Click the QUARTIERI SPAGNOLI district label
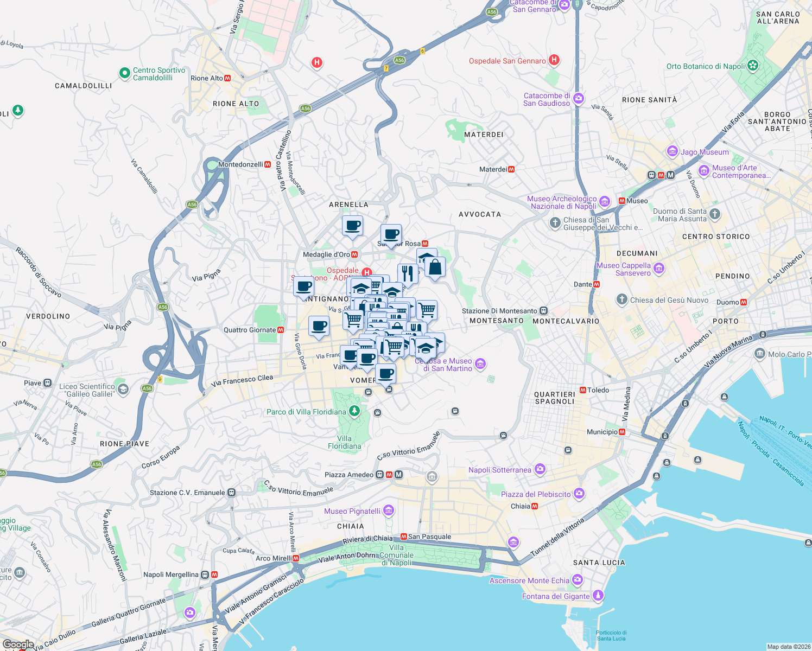The width and height of the screenshot is (812, 651). click(554, 398)
